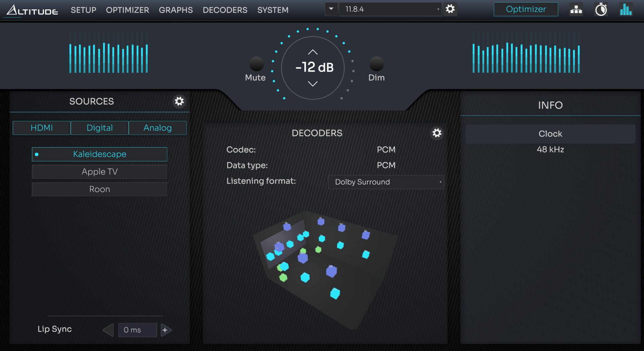Open the network topology icon
The width and height of the screenshot is (644, 351).
[x=576, y=10]
